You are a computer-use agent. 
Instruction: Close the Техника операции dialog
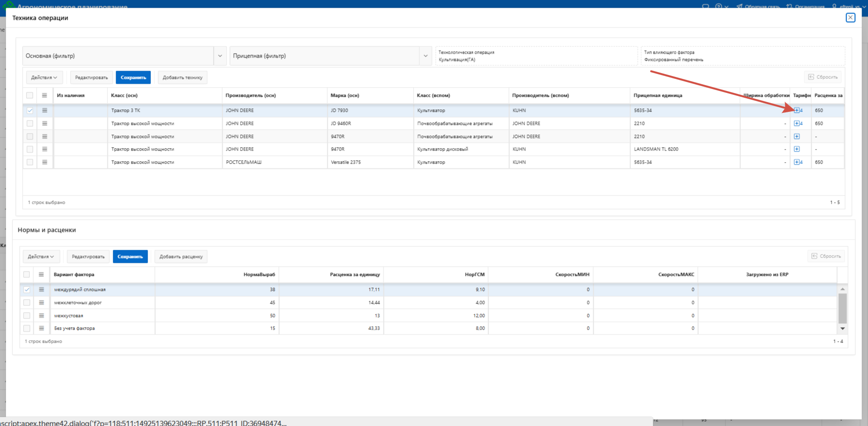coord(850,18)
